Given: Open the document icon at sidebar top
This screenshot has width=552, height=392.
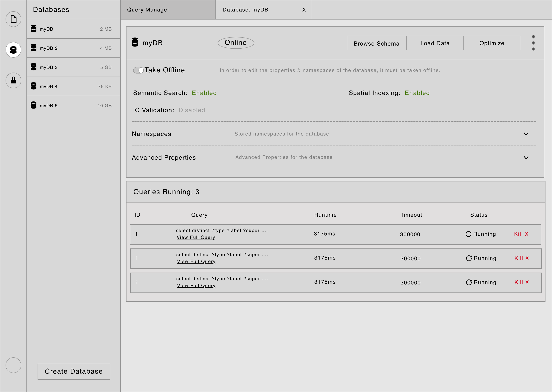Looking at the screenshot, I should coord(13,19).
